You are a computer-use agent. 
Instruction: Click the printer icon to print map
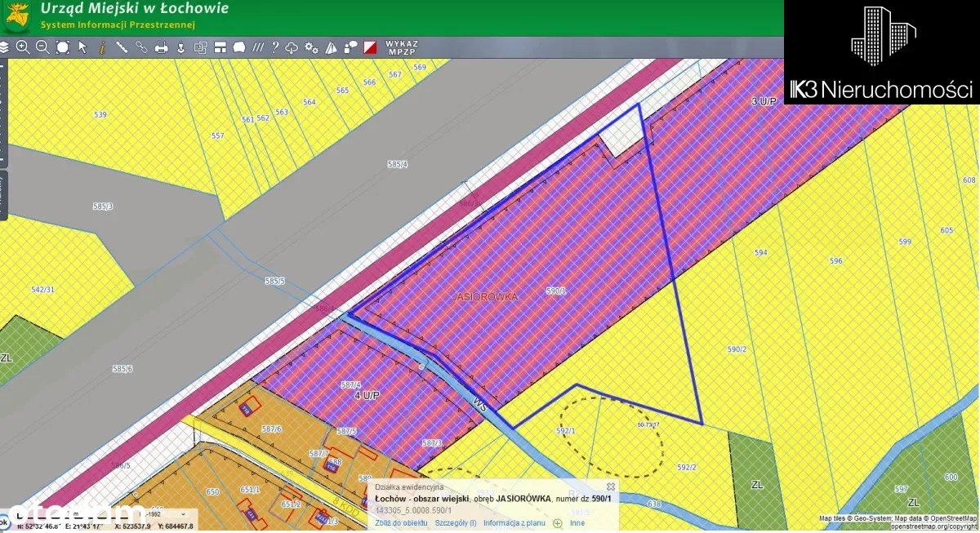tap(162, 47)
